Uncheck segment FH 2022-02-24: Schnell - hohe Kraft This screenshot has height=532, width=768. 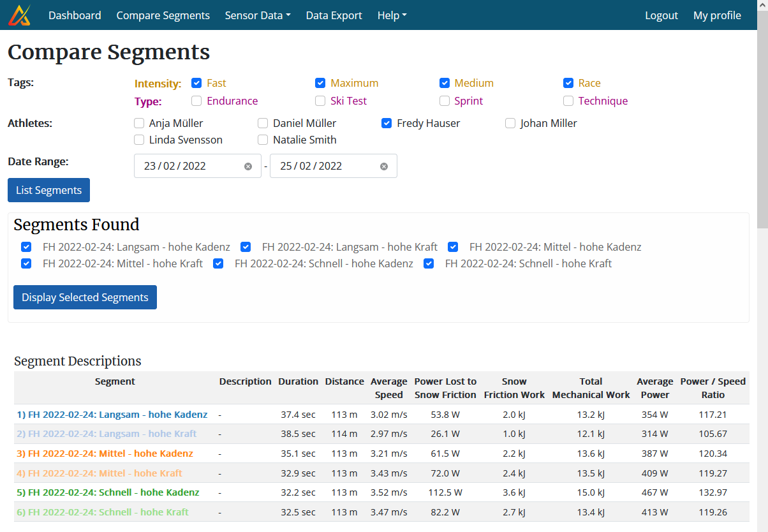[x=429, y=263]
